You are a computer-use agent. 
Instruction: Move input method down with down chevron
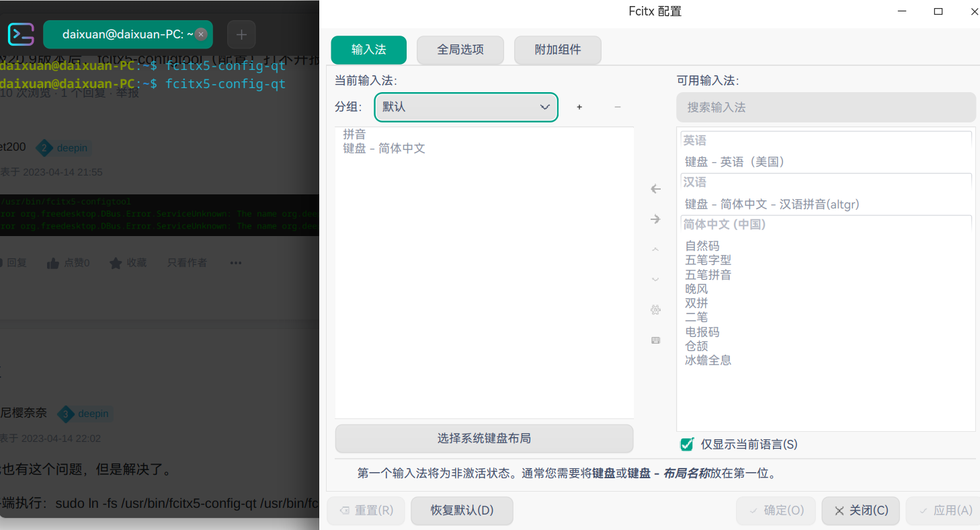[655, 280]
